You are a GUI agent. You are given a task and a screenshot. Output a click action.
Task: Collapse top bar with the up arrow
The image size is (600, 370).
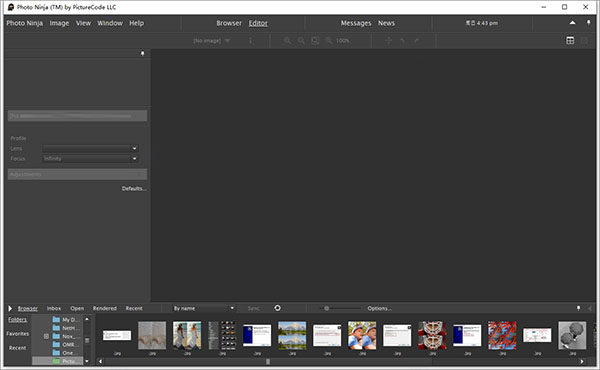click(x=572, y=23)
